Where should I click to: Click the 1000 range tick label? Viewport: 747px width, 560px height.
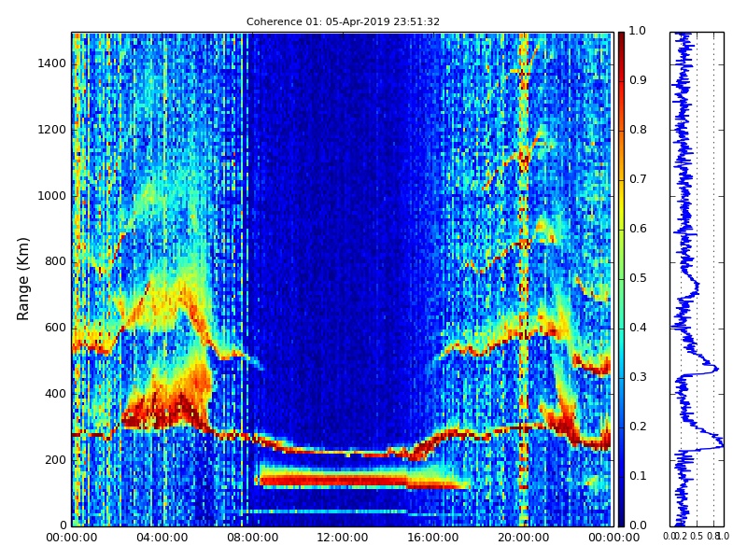[52, 196]
